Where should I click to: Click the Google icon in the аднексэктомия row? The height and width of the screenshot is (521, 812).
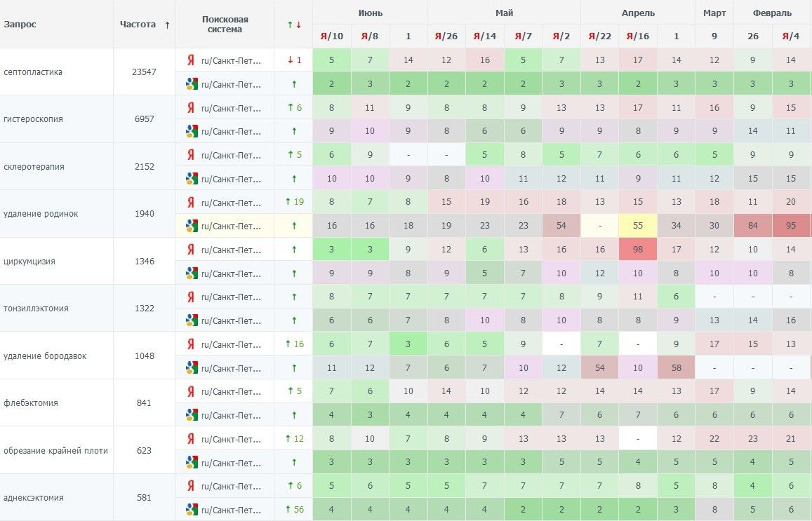[191, 510]
